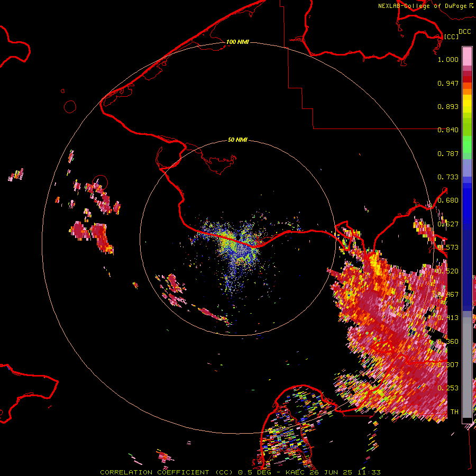
Task: Click the 0.360 scale value
Action: tap(448, 341)
